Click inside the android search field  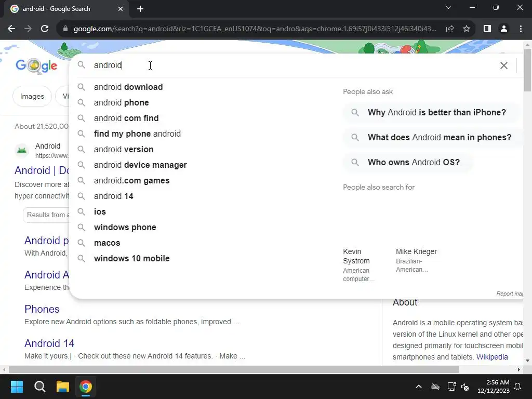coord(292,65)
